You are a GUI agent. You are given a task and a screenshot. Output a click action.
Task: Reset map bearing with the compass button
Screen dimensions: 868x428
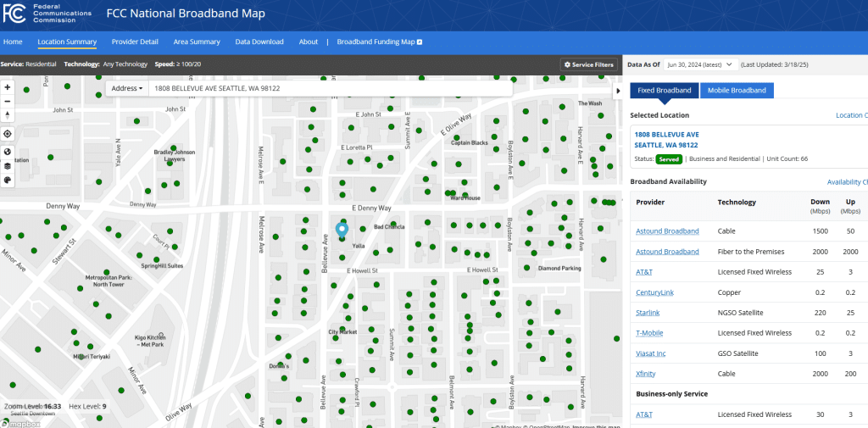coord(7,115)
